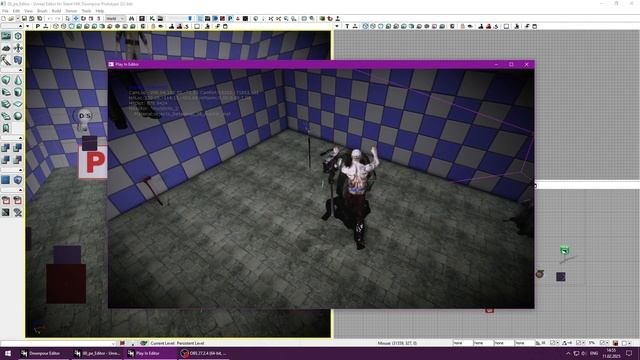Apply CSG Deintersect operation
The height and width of the screenshot is (360, 640).
click(18, 160)
